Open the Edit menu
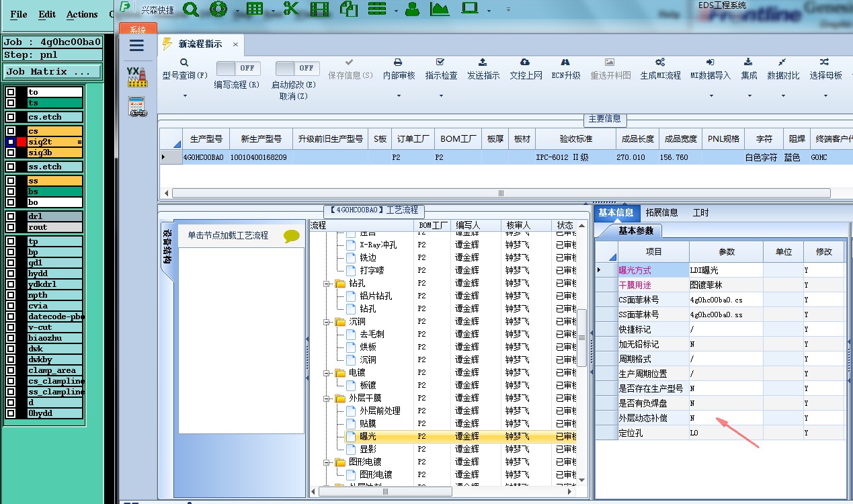 click(47, 14)
